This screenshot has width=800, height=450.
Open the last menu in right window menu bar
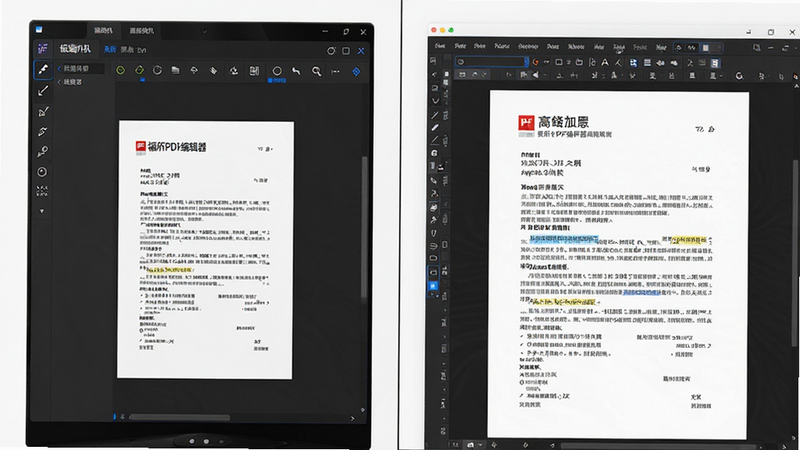point(661,47)
